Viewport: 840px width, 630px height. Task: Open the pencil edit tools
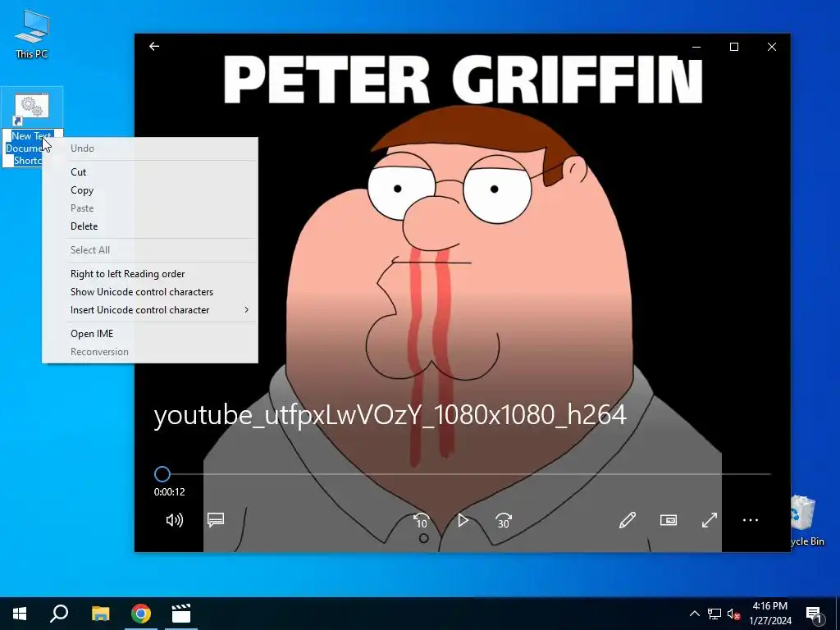627,520
